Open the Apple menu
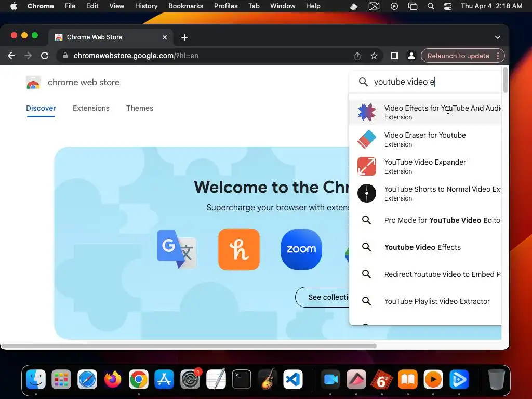 (x=14, y=6)
